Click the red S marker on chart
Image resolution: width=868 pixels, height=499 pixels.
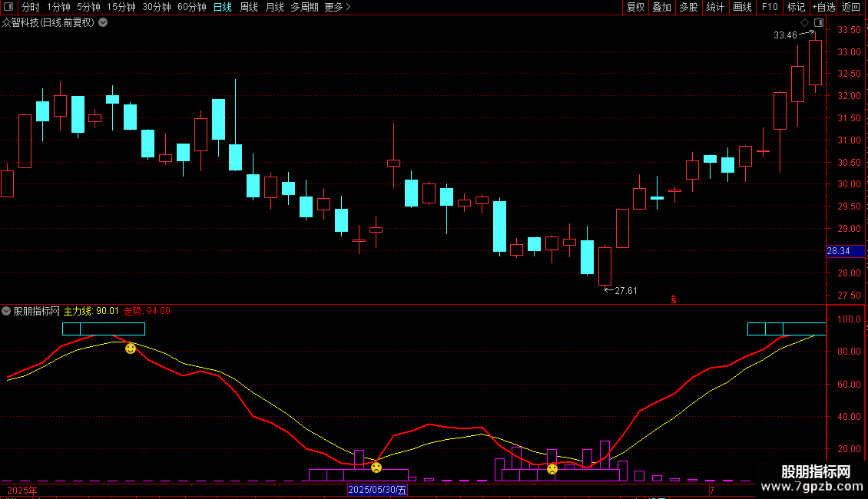click(x=674, y=299)
